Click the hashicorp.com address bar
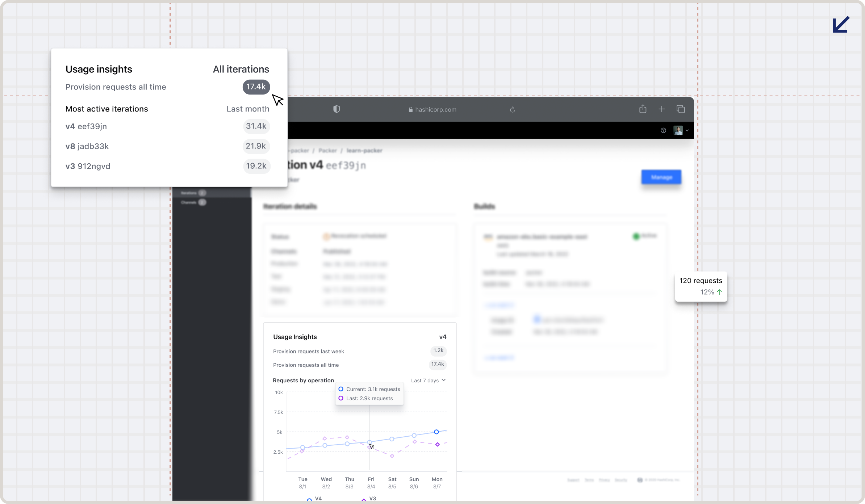The height and width of the screenshot is (504, 865). 435,109
